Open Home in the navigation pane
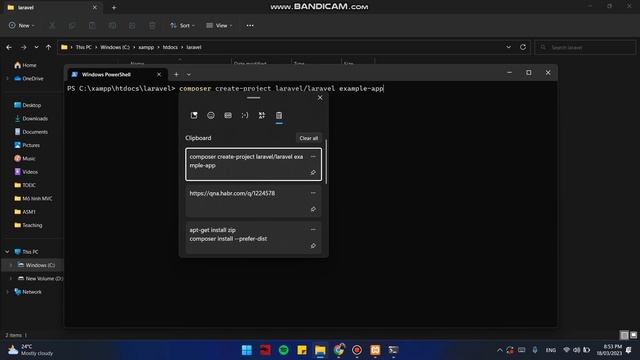The height and width of the screenshot is (360, 640). 25,65
